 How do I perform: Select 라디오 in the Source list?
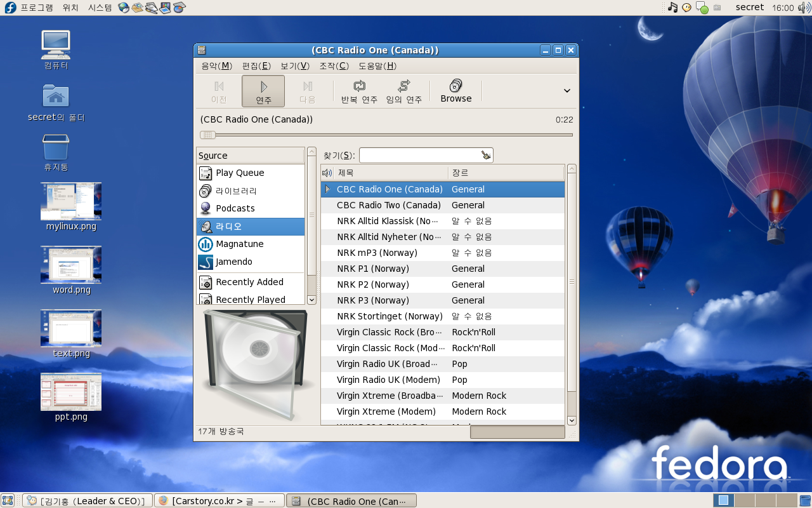(251, 226)
